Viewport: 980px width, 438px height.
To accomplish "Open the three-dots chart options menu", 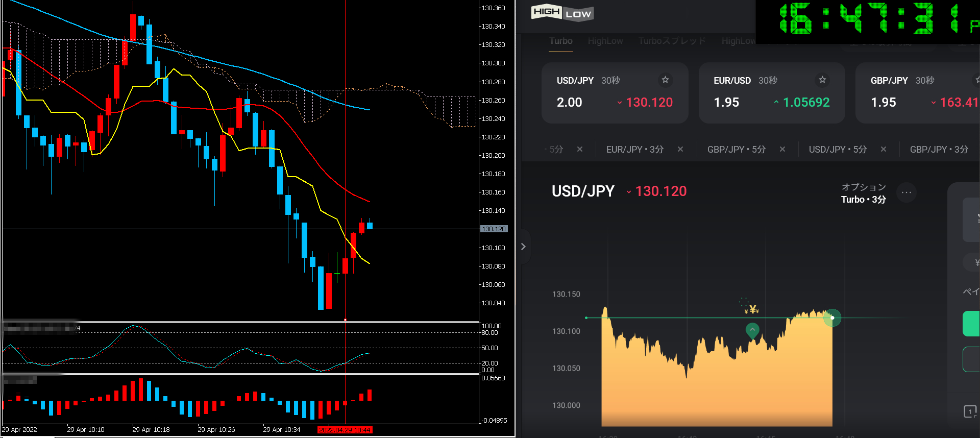I will point(906,192).
